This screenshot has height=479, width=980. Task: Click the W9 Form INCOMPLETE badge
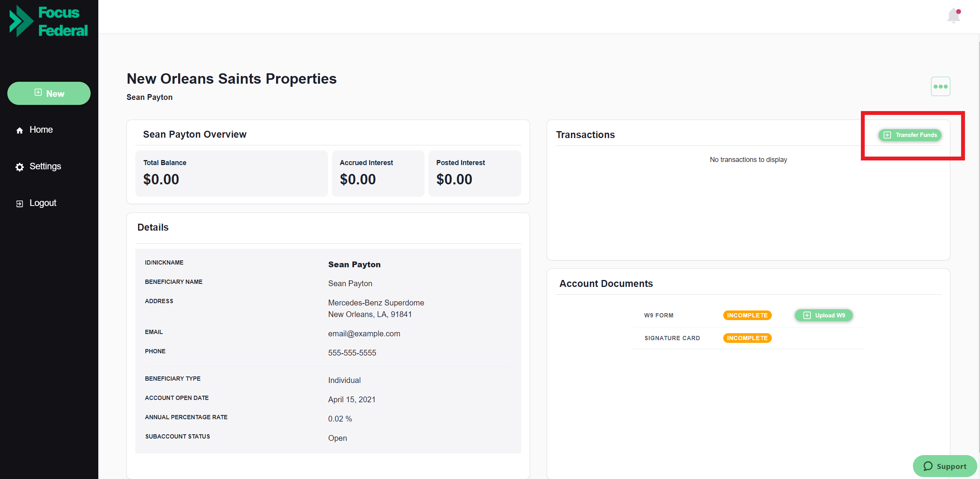click(747, 315)
